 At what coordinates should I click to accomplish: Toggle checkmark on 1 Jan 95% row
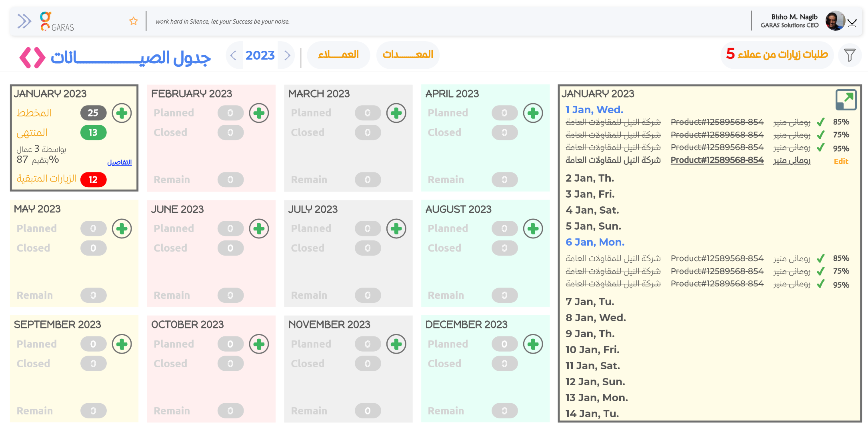point(821,148)
